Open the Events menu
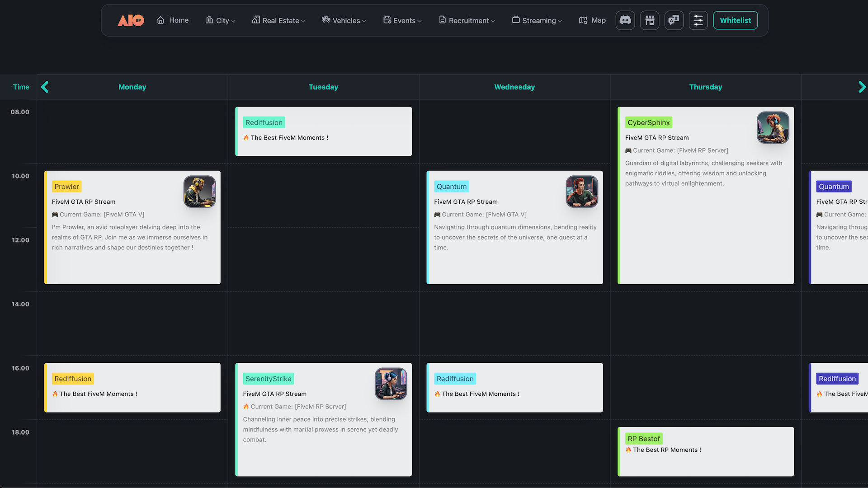Screen dimensions: 868x488 coord(402,20)
